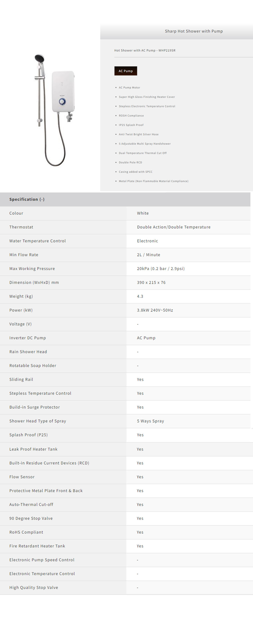Click the Colour specification row label
The height and width of the screenshot is (644, 253).
pos(16,213)
